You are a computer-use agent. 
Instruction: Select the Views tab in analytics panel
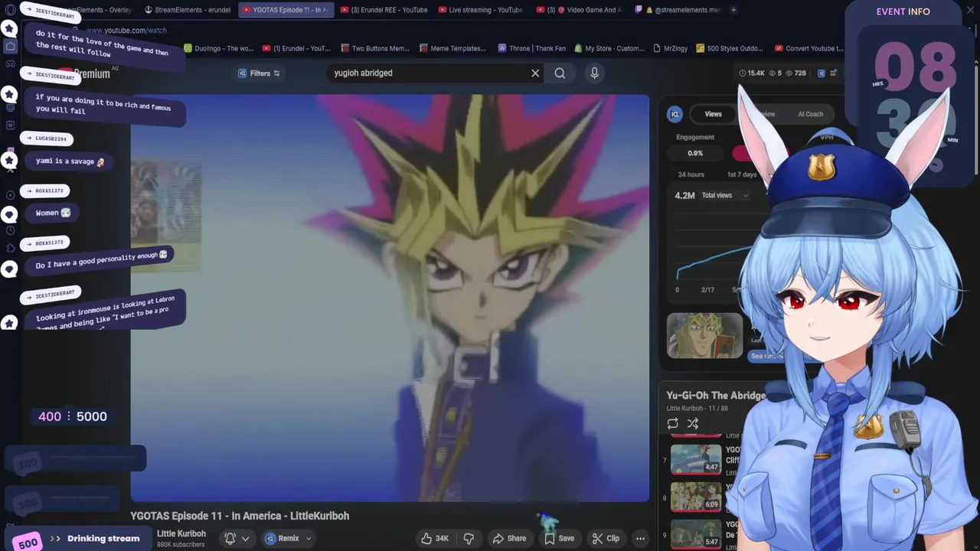pyautogui.click(x=713, y=114)
